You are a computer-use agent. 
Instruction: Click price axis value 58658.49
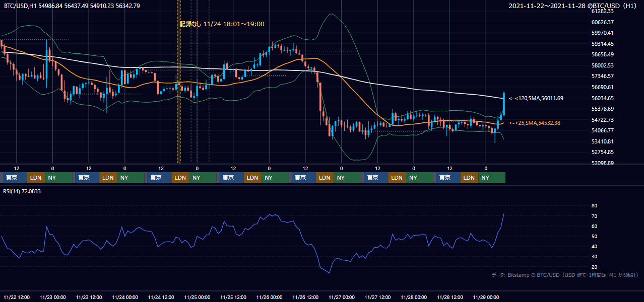[602, 54]
